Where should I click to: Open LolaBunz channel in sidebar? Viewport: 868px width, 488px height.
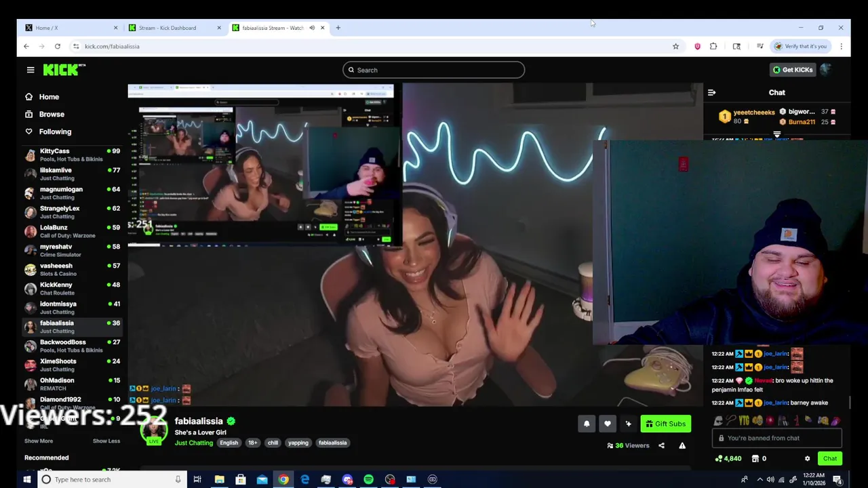[72, 231]
